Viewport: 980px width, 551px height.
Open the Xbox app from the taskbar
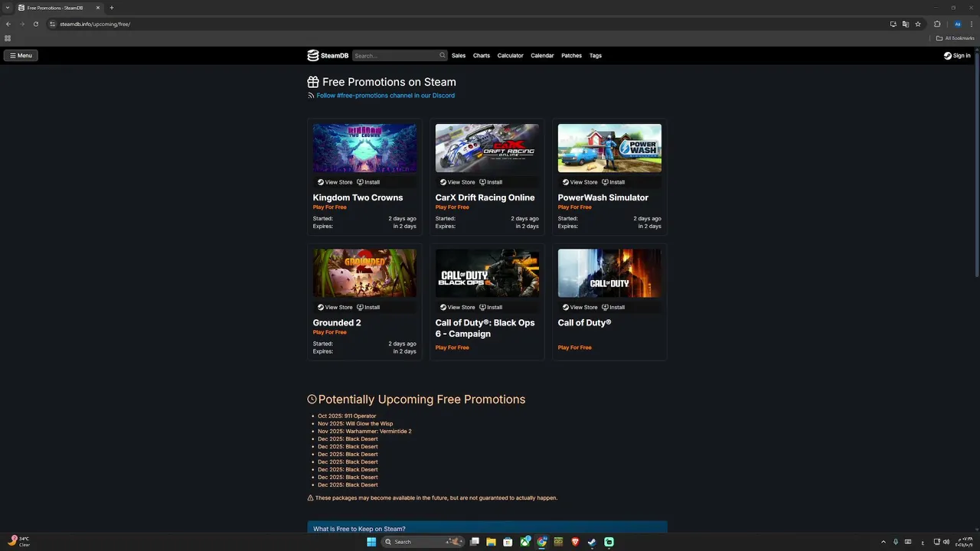click(x=524, y=542)
